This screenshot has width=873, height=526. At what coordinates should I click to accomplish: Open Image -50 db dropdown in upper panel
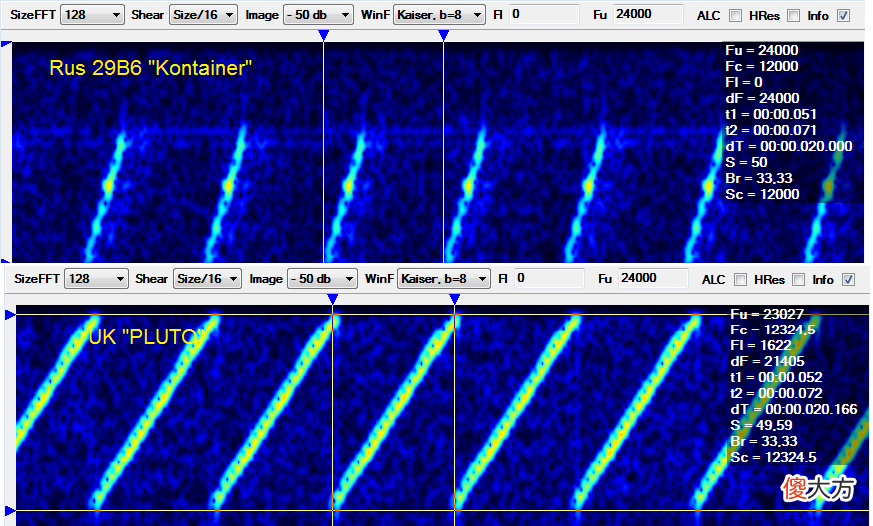click(318, 15)
